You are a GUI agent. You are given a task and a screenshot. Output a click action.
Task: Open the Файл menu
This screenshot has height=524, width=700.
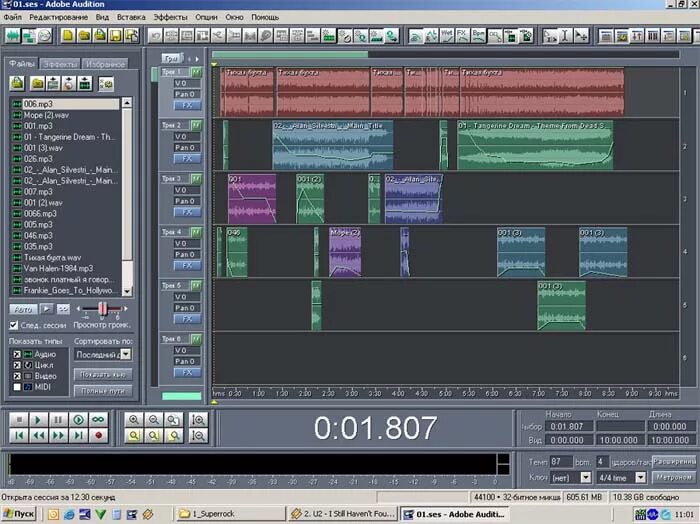pos(12,17)
